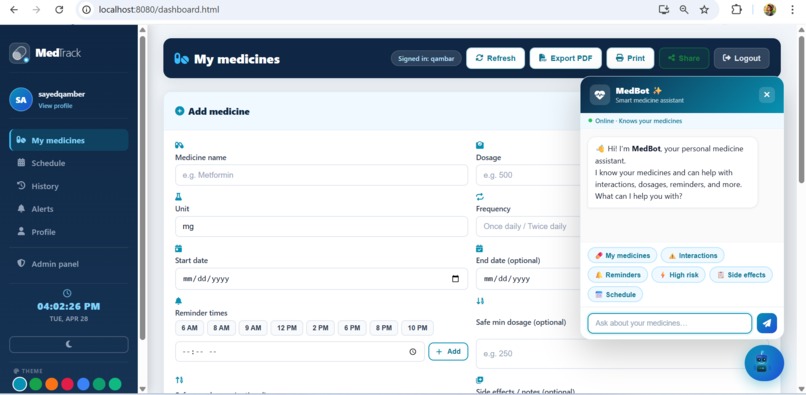The height and width of the screenshot is (395, 806).
Task: Click the MedBot heart logo icon
Action: click(x=599, y=95)
